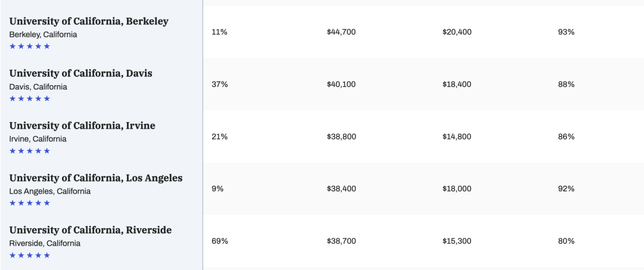
Task: Open University of California, Riverside link
Action: tap(91, 230)
